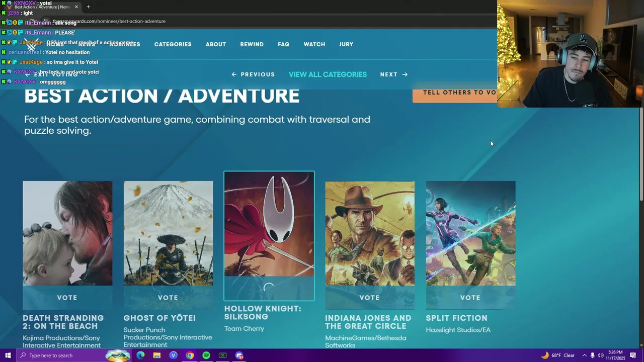Vote for Death Stranding 2
The height and width of the screenshot is (362, 644).
point(67,298)
